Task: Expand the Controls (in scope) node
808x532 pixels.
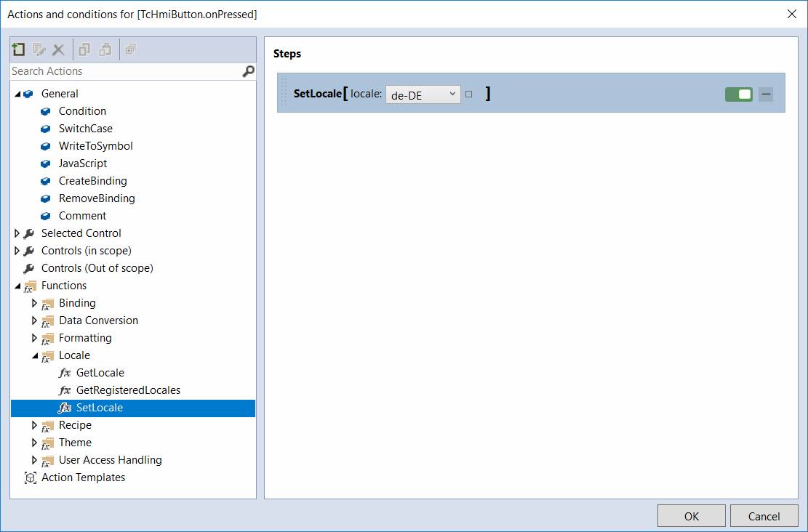Action: pyautogui.click(x=17, y=251)
